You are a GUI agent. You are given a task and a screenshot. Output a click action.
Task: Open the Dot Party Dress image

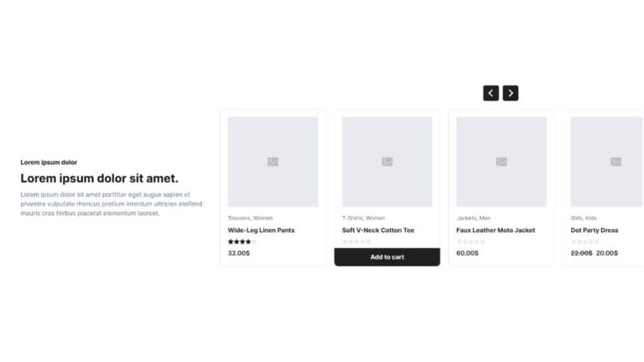coord(607,162)
